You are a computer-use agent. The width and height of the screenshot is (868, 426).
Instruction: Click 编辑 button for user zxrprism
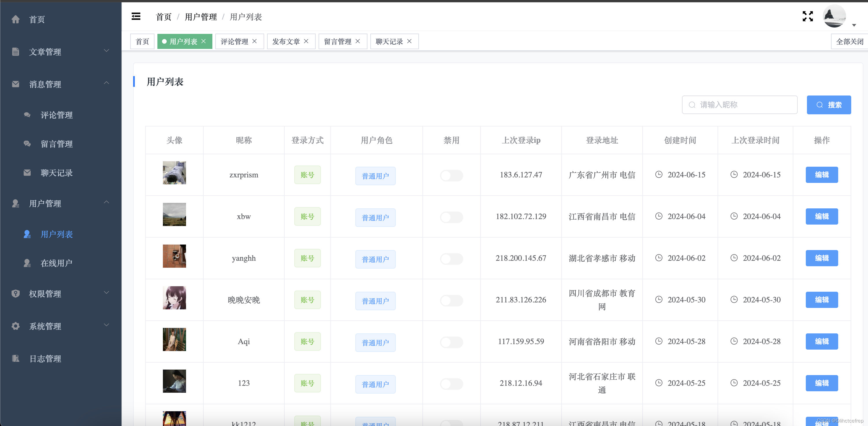(x=821, y=175)
